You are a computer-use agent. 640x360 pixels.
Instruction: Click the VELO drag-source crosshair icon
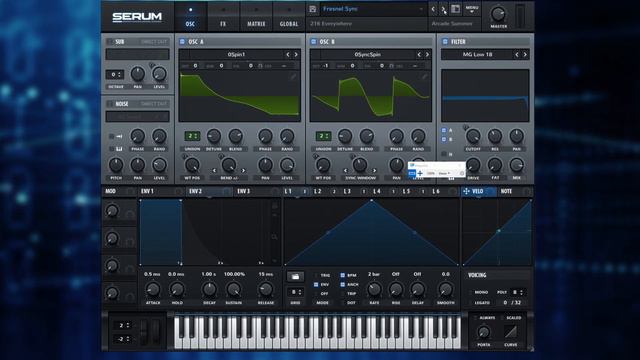coord(466,191)
